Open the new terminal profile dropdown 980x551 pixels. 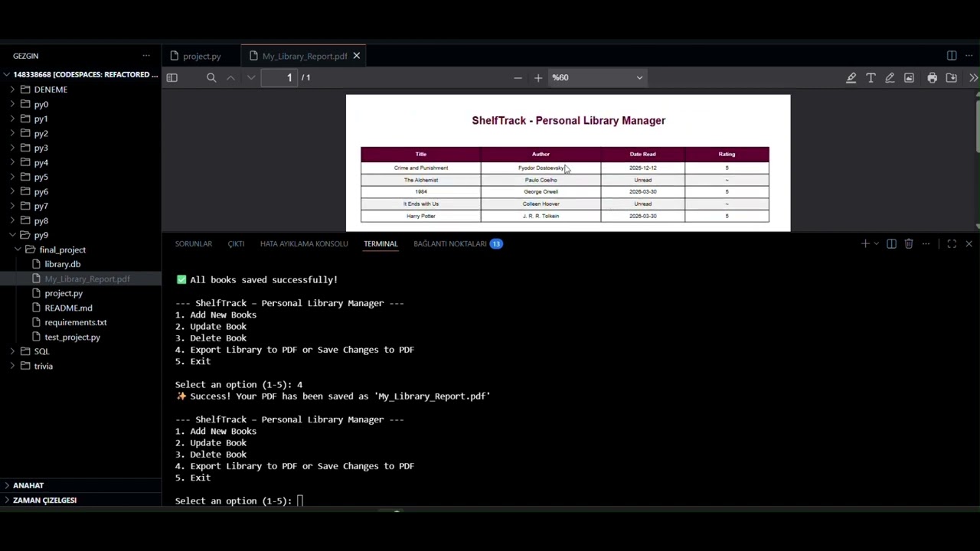(876, 243)
